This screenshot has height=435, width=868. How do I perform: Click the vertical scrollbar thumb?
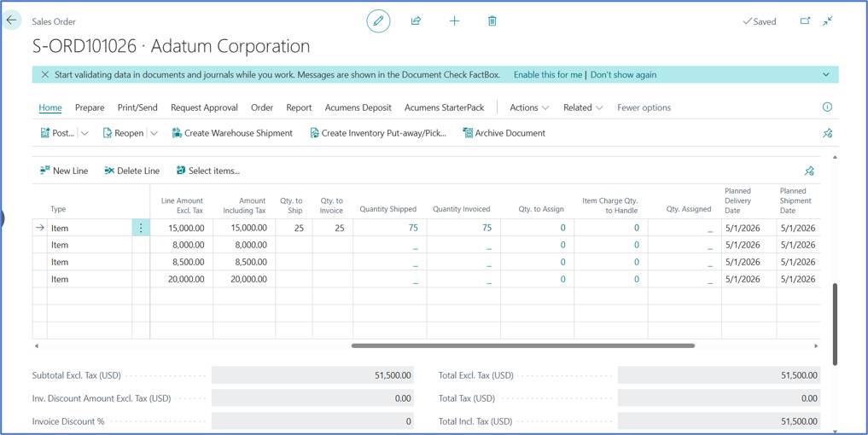click(836, 325)
